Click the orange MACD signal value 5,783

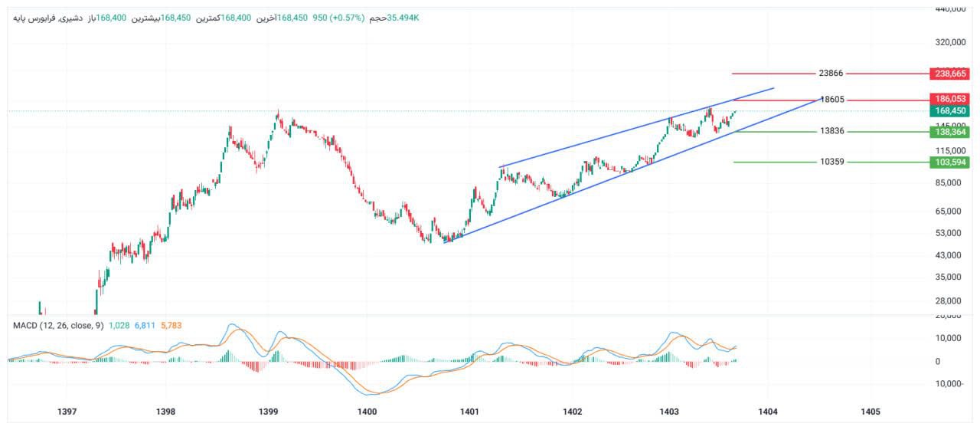tap(170, 326)
